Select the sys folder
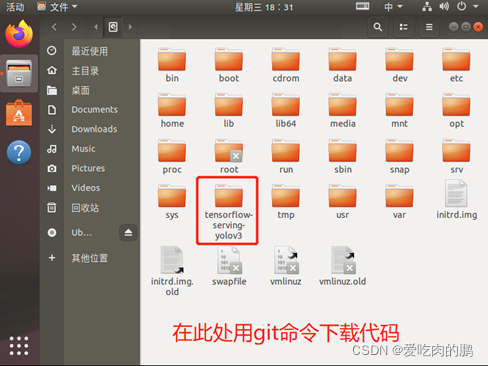 pos(172,201)
